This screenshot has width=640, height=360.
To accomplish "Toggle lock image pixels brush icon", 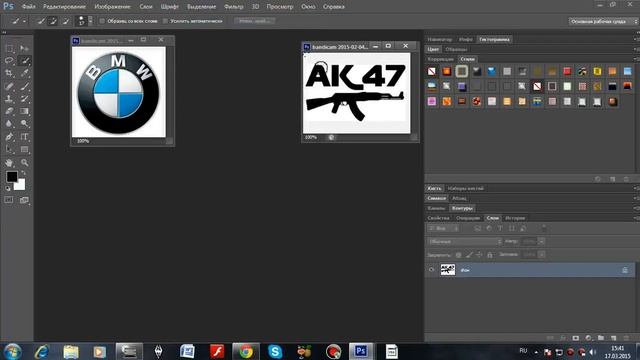I will click(469, 255).
